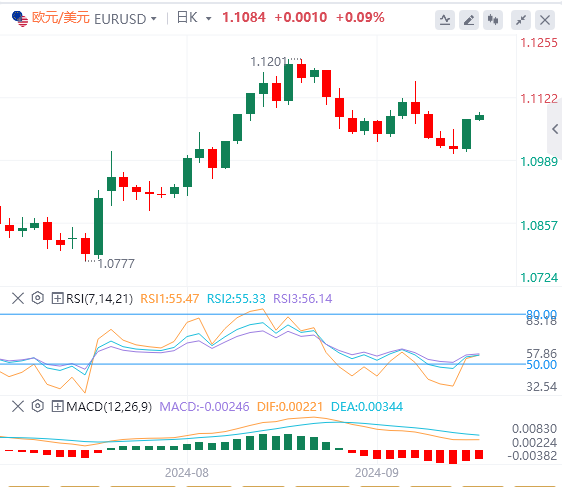The height and width of the screenshot is (487, 562).
Task: Expand the RSI panel plus box
Action: click(x=57, y=298)
